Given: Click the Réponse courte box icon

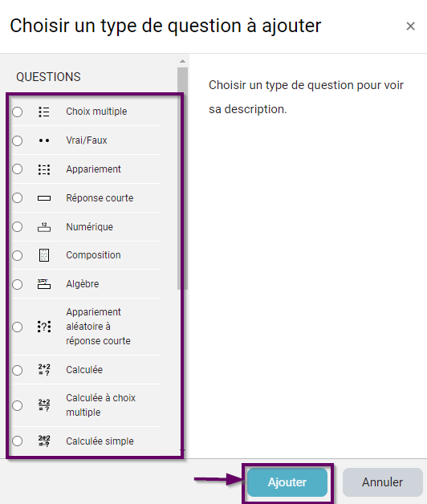Looking at the screenshot, I should pos(44,198).
